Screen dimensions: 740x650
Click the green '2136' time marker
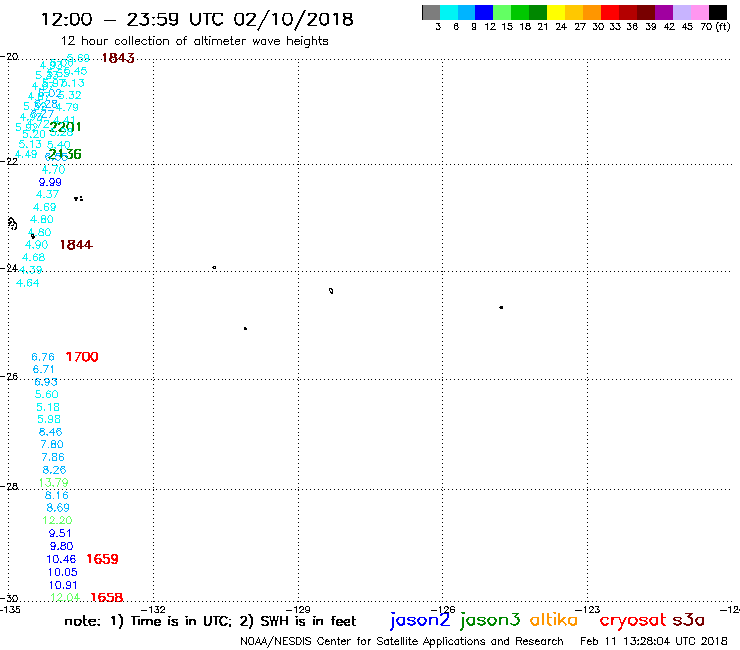[65, 154]
